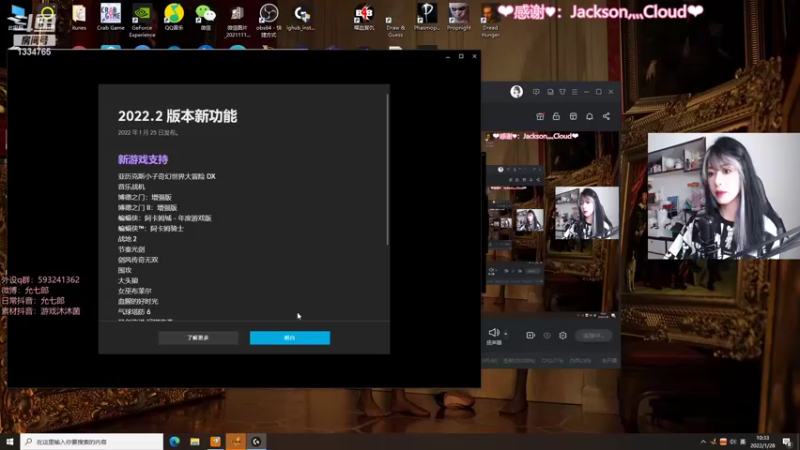The height and width of the screenshot is (450, 800).
Task: Open the 微信图片 file on the desktop
Action: coord(237,20)
